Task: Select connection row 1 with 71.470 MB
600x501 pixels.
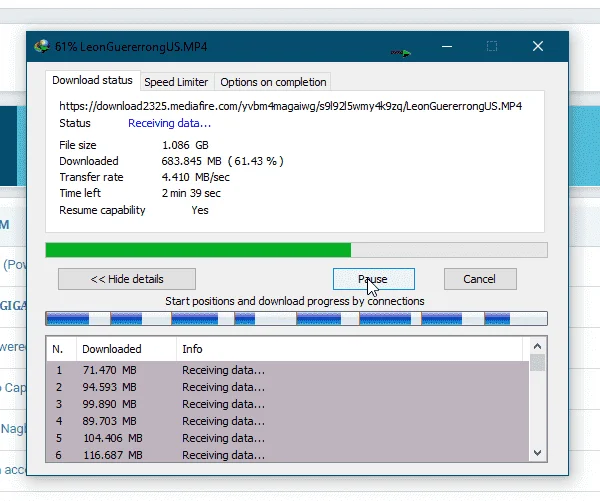Action: pyautogui.click(x=288, y=370)
